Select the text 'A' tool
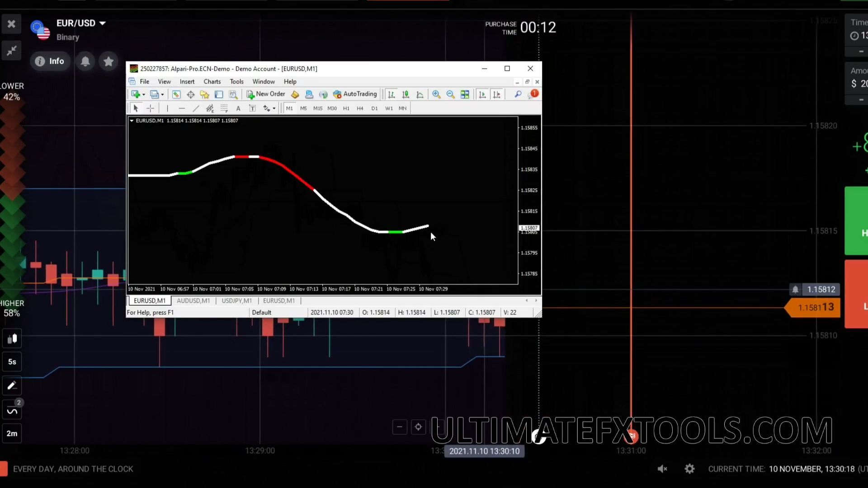Viewport: 868px width, 488px height. coord(238,108)
